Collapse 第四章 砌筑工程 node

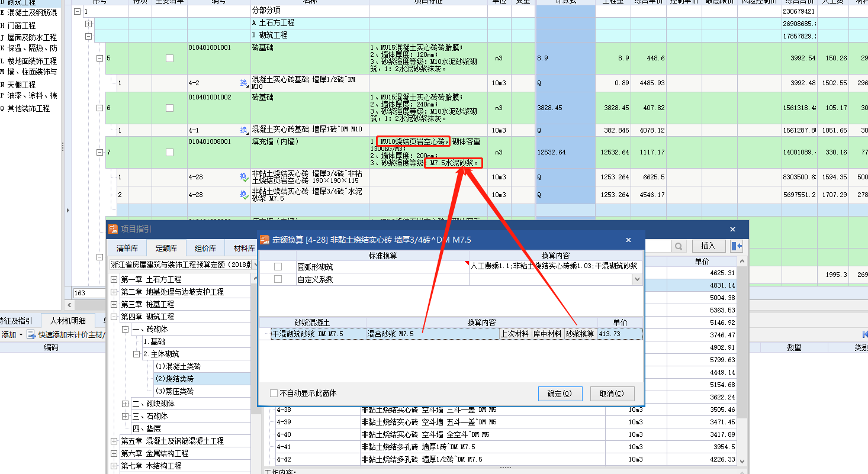(114, 317)
